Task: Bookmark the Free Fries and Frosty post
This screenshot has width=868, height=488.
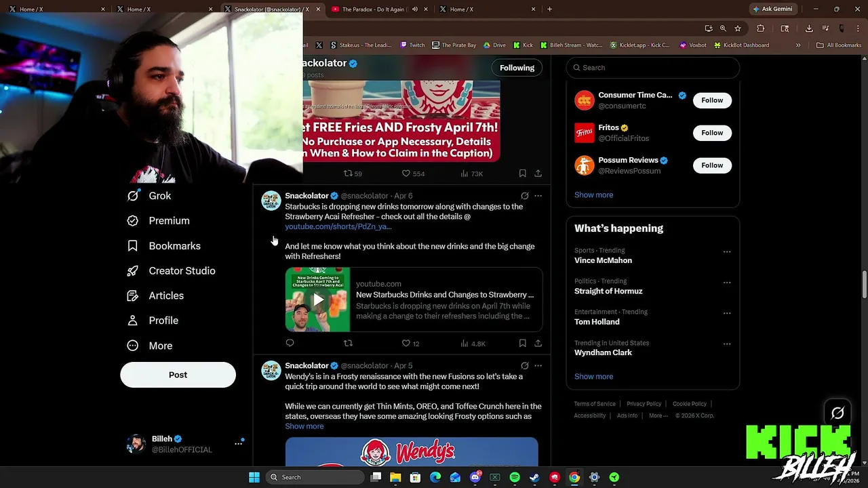Action: [522, 174]
